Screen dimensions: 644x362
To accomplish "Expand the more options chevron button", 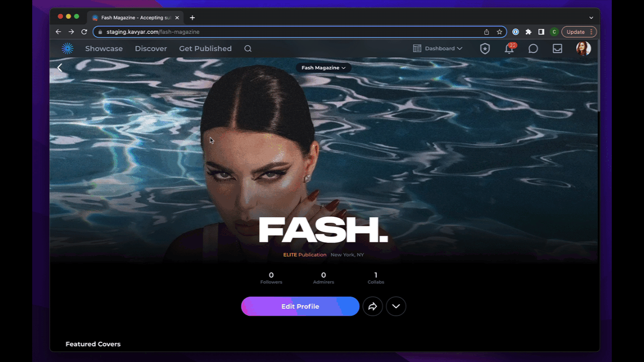I will pyautogui.click(x=396, y=306).
